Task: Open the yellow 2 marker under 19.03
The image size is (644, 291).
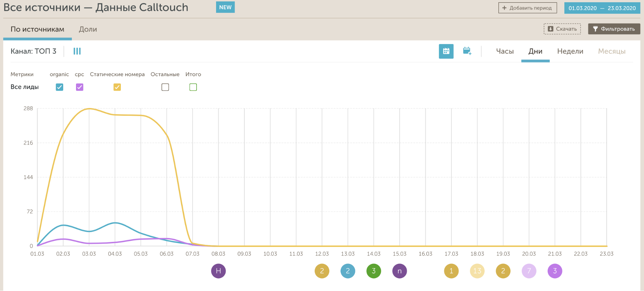Action: point(503,271)
